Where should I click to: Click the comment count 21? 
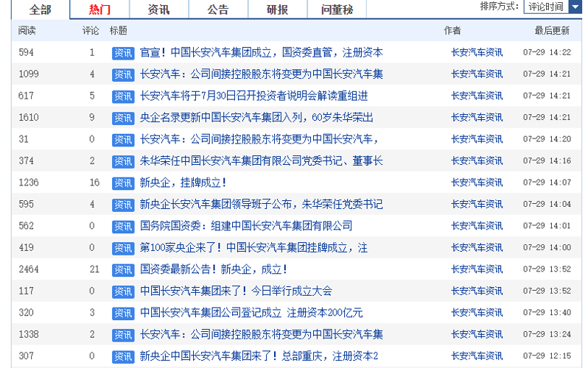[x=94, y=269]
